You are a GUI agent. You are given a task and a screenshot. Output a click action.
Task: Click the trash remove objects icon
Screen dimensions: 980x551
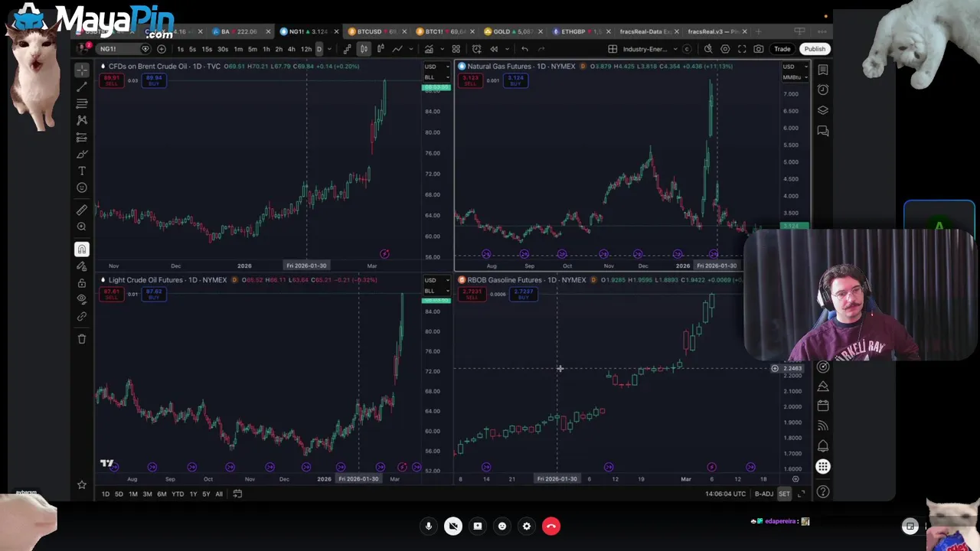click(x=82, y=338)
